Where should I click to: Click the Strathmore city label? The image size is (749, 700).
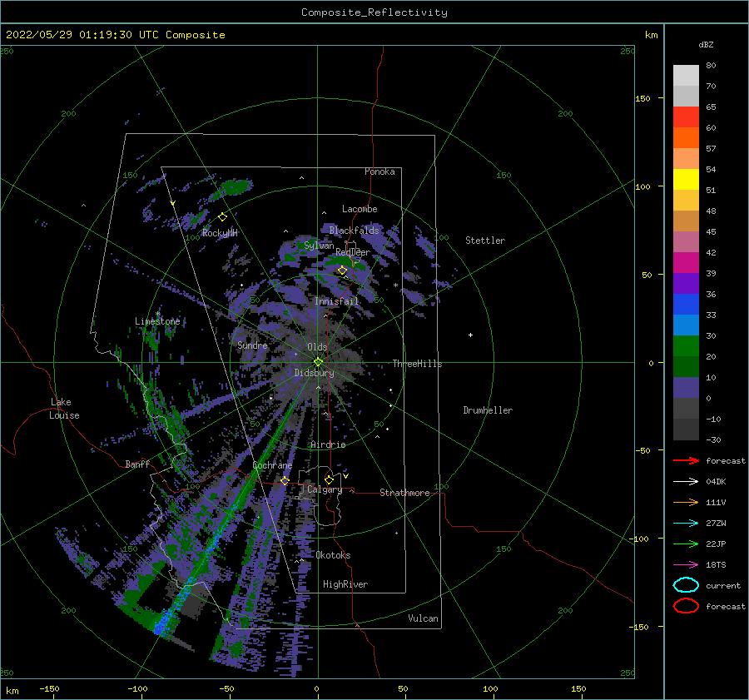click(404, 493)
